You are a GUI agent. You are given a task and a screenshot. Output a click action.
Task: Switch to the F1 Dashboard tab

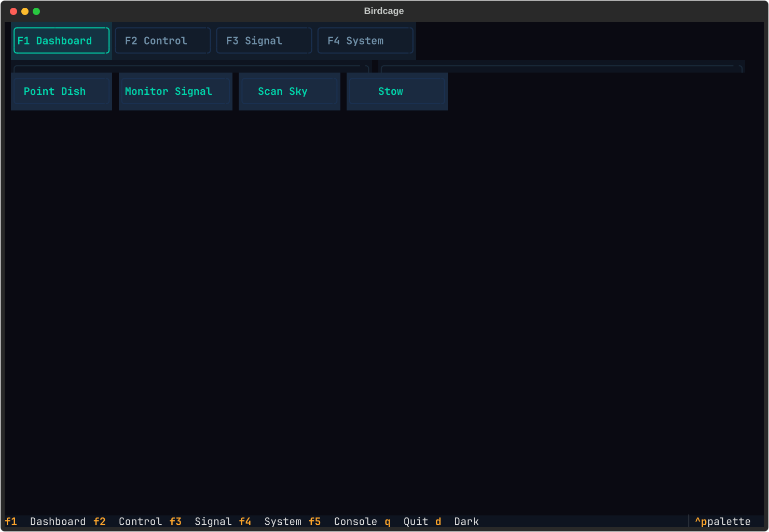coord(61,40)
